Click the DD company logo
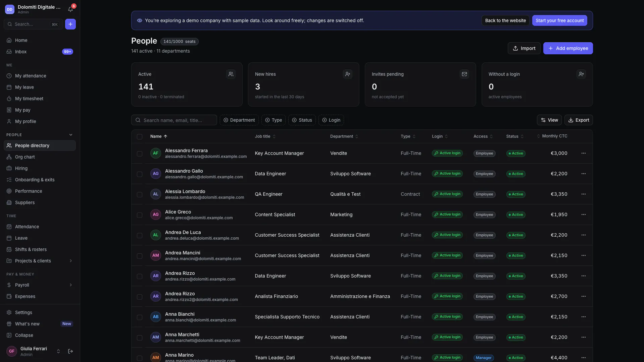Screen dimensions: 644x362 tap(10, 9)
